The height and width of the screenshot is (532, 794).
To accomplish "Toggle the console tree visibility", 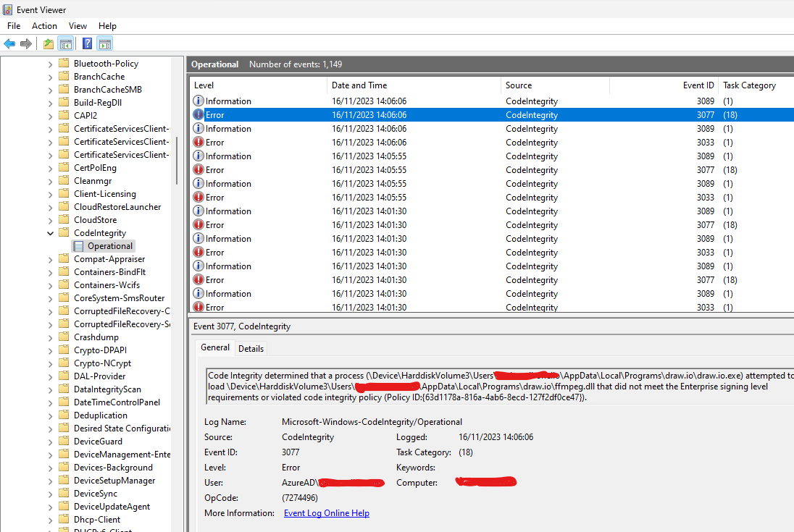I will click(x=65, y=43).
